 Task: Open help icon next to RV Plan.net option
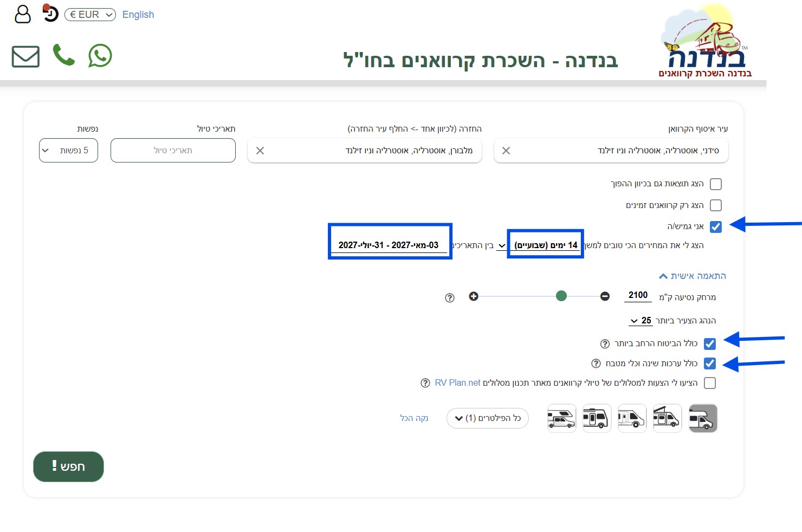425,383
